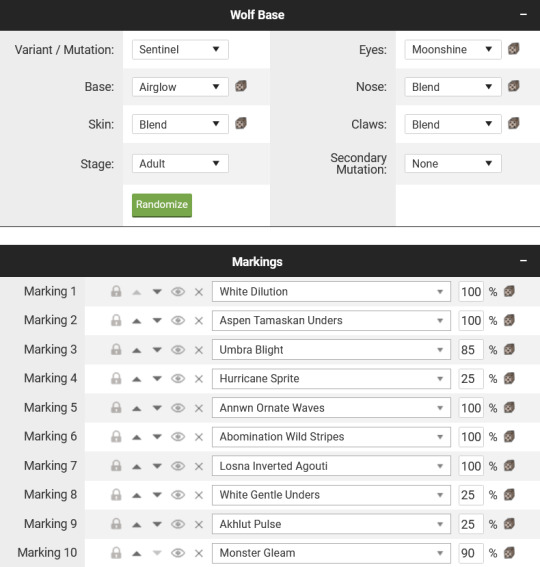Toggle visibility of Losna Inverted Agouti
Viewport: 540px width, 567px height.
click(178, 466)
